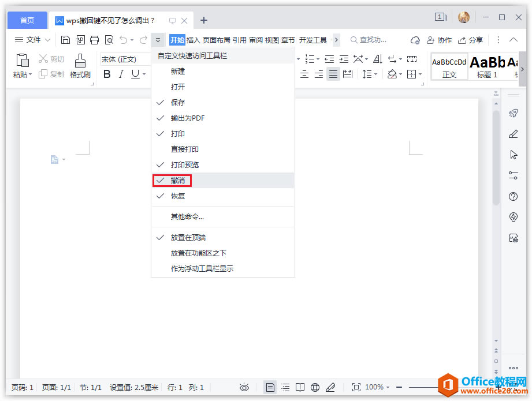Select 直接打印 in the customize menu
532x401 pixels.
coord(223,149)
